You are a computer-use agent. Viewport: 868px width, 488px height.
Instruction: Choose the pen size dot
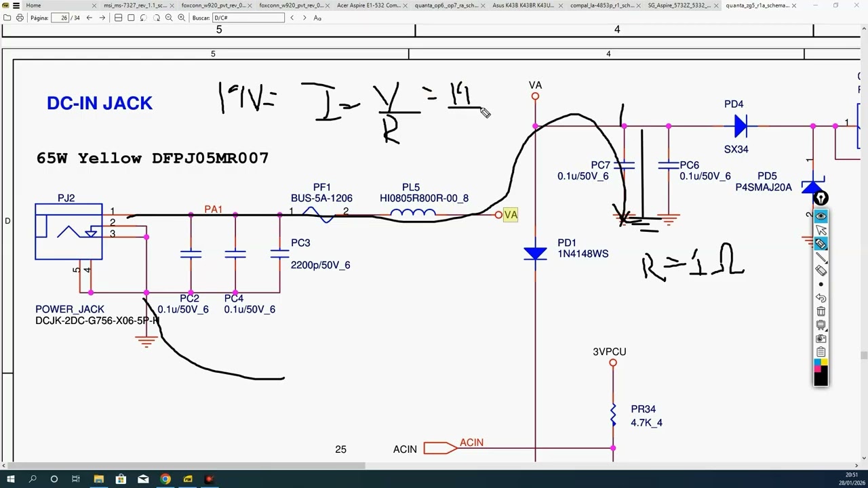pyautogui.click(x=821, y=285)
